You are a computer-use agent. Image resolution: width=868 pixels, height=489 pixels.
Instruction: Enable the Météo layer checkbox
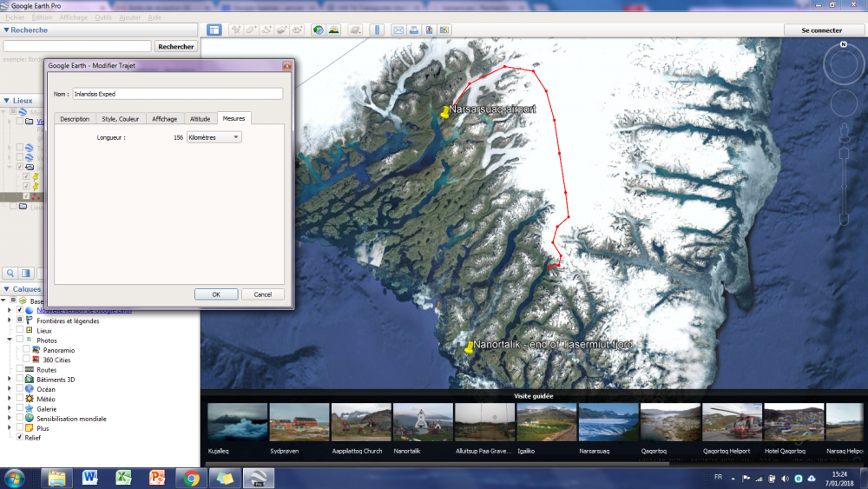20,399
